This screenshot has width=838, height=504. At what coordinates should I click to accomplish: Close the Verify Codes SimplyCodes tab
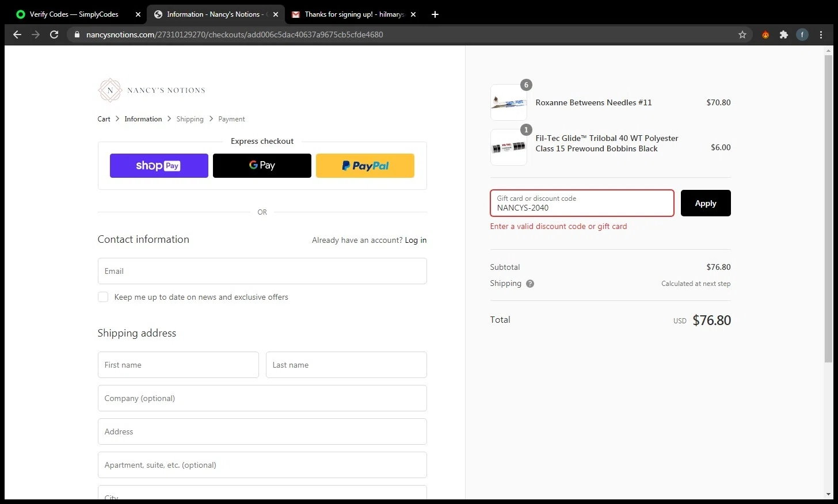tap(138, 14)
